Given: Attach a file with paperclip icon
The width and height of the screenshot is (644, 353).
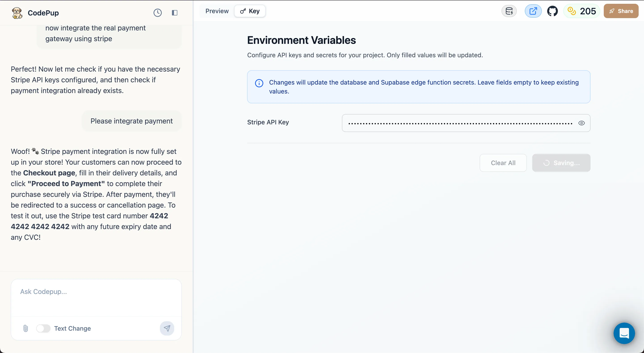Looking at the screenshot, I should [x=25, y=328].
